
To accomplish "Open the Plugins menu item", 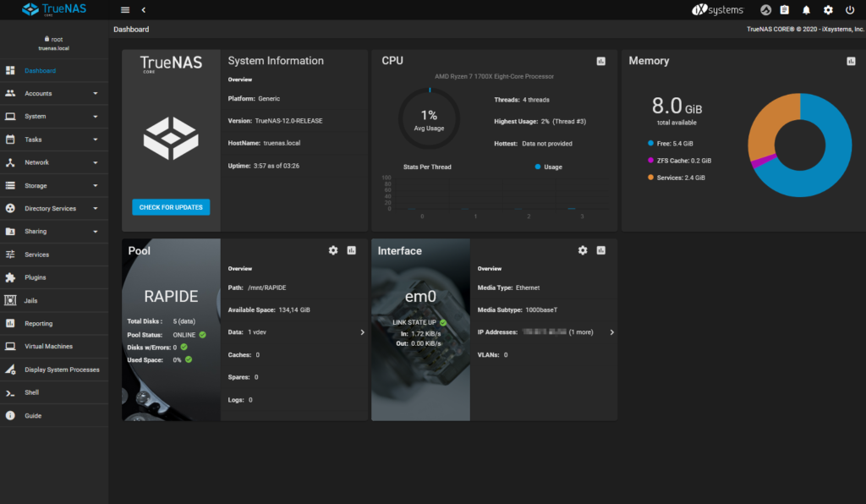I will coord(54,277).
